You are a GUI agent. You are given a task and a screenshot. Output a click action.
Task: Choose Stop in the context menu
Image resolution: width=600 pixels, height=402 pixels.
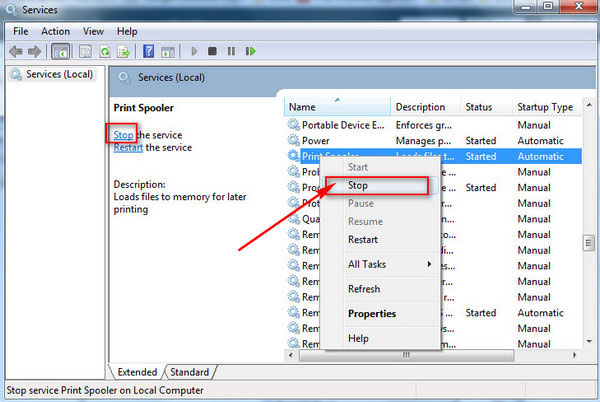(357, 186)
